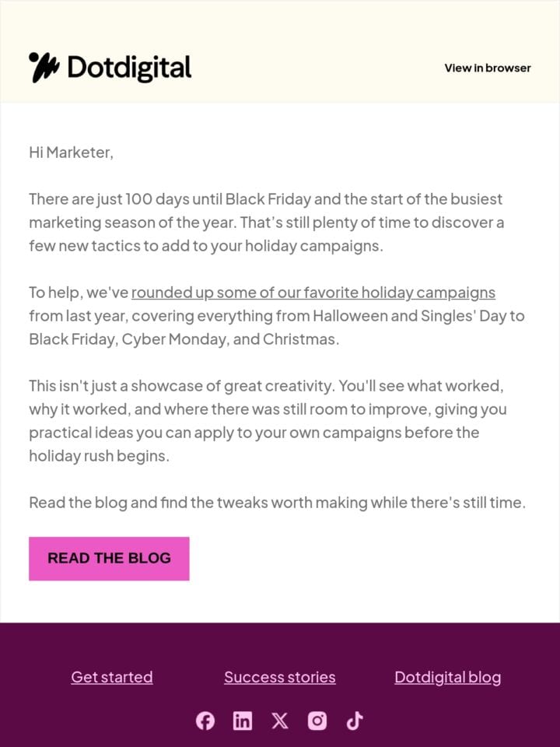Click the Dotdigital squiggle logo mark
Screen dimensions: 560x747
click(x=44, y=67)
